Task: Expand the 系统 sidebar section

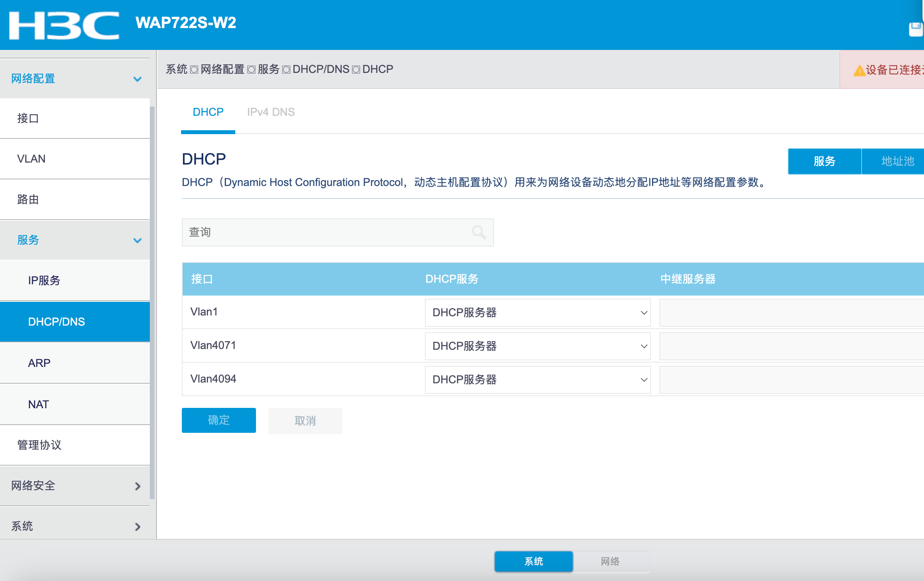Action: (137, 527)
